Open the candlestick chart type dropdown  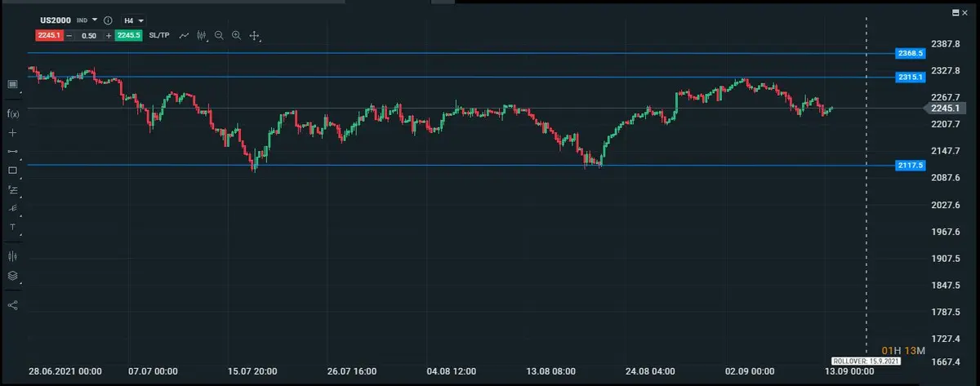[x=201, y=36]
